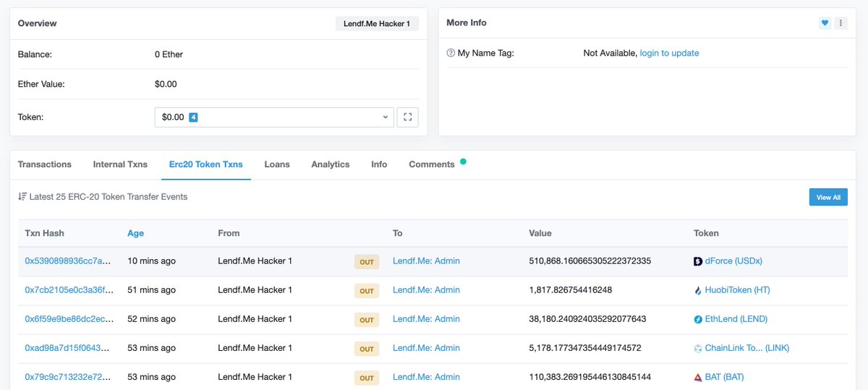Click the View All button
This screenshot has height=390, width=868.
pos(828,197)
